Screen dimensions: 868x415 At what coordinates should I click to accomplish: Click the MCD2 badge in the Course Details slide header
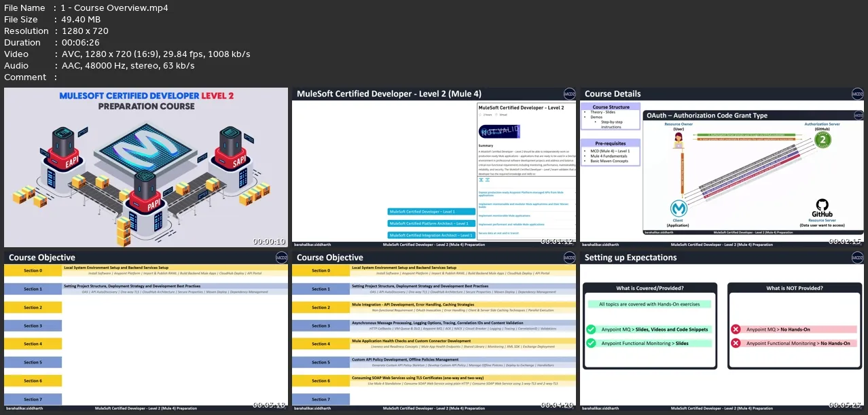(857, 94)
